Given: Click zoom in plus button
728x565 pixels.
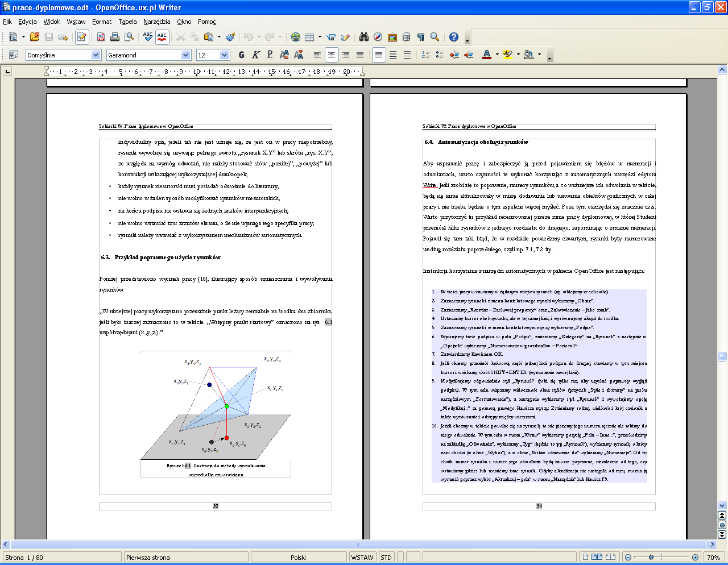Looking at the screenshot, I should (x=695, y=557).
